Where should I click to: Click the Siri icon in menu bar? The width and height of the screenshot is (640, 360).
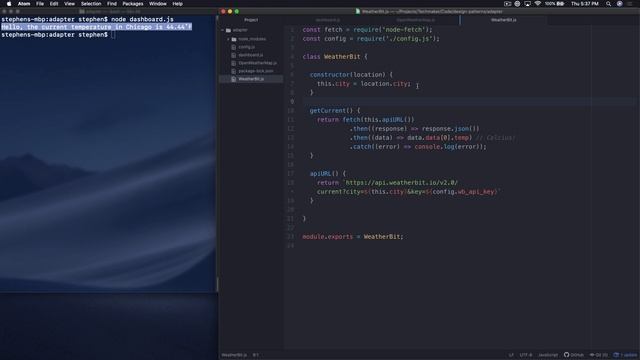point(620,4)
